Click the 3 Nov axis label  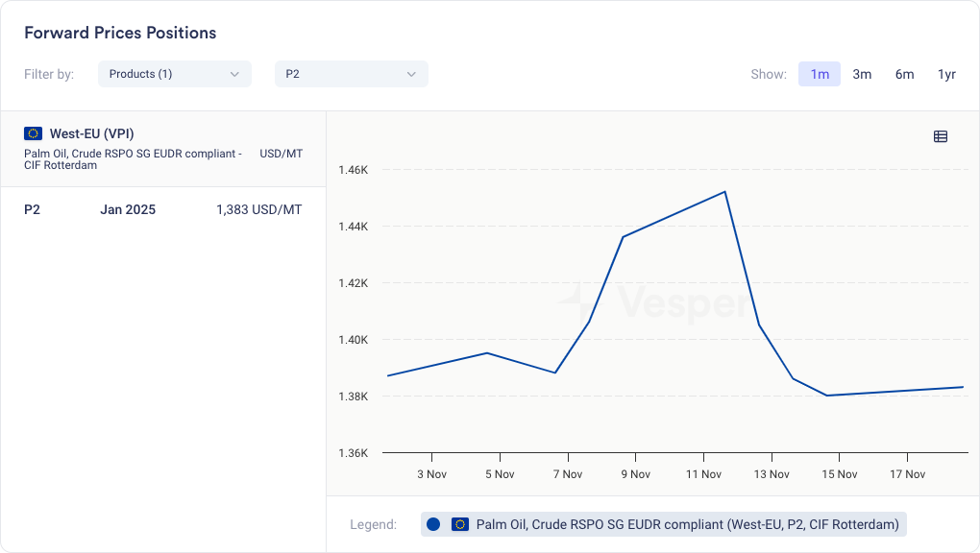431,474
